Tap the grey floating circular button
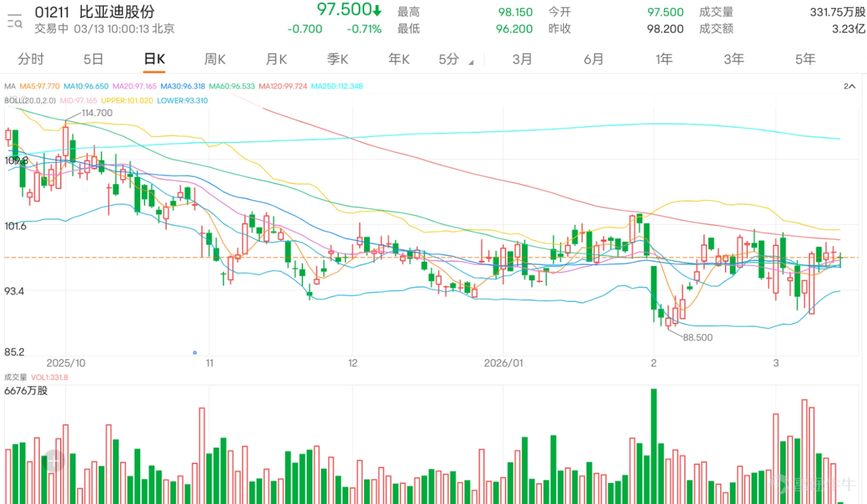The image size is (867, 504). pos(54,461)
